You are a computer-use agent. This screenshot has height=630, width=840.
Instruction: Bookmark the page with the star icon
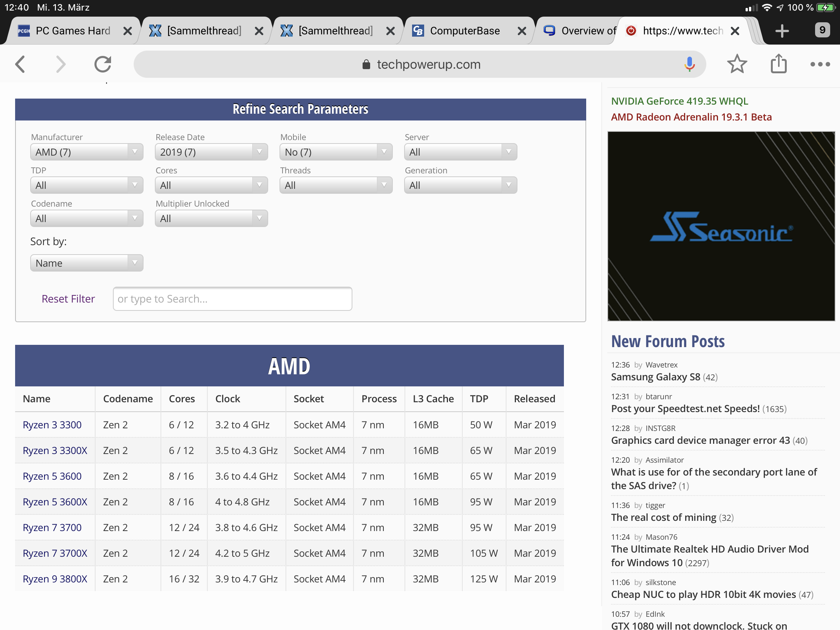pyautogui.click(x=737, y=64)
